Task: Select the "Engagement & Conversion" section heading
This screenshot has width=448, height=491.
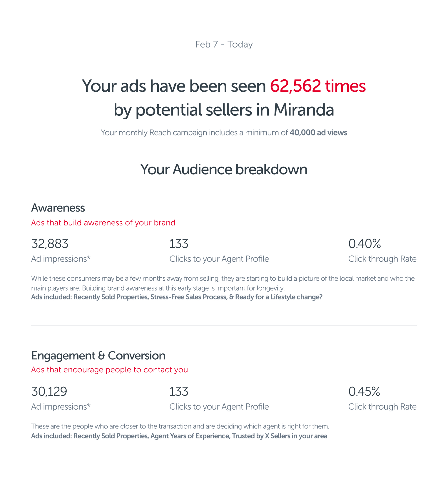Action: point(98,356)
